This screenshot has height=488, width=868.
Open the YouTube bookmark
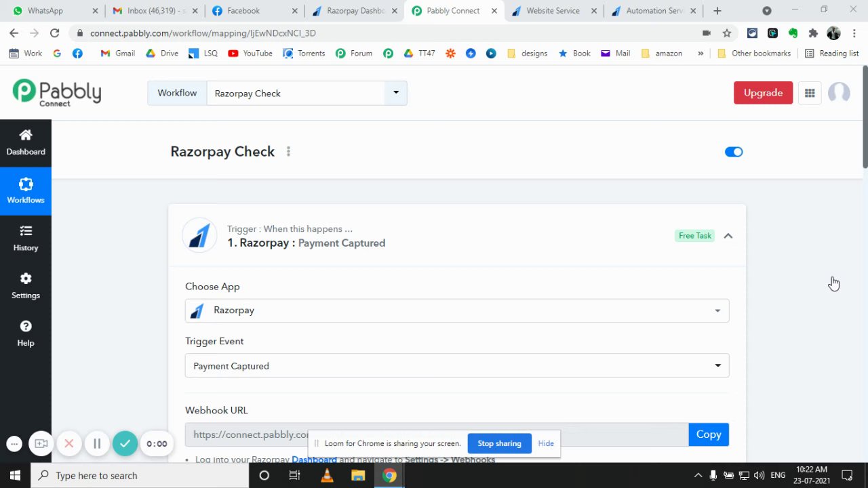point(250,54)
